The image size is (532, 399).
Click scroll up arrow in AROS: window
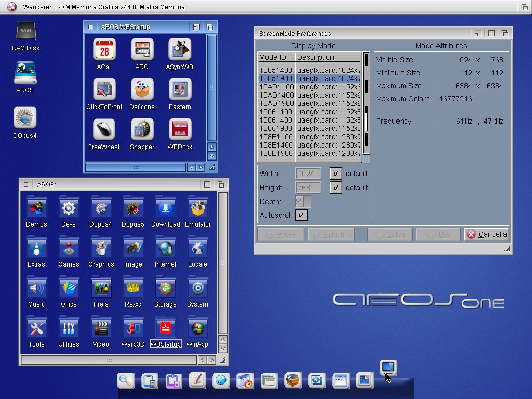point(223,338)
